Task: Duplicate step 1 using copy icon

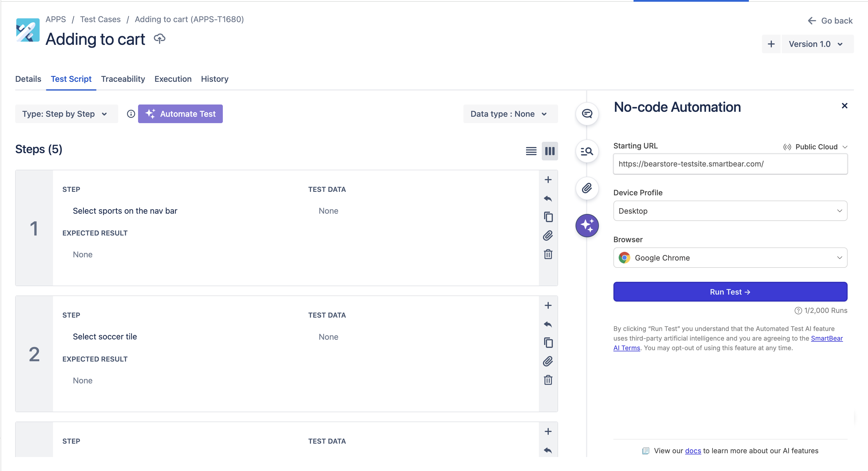Action: click(x=548, y=217)
